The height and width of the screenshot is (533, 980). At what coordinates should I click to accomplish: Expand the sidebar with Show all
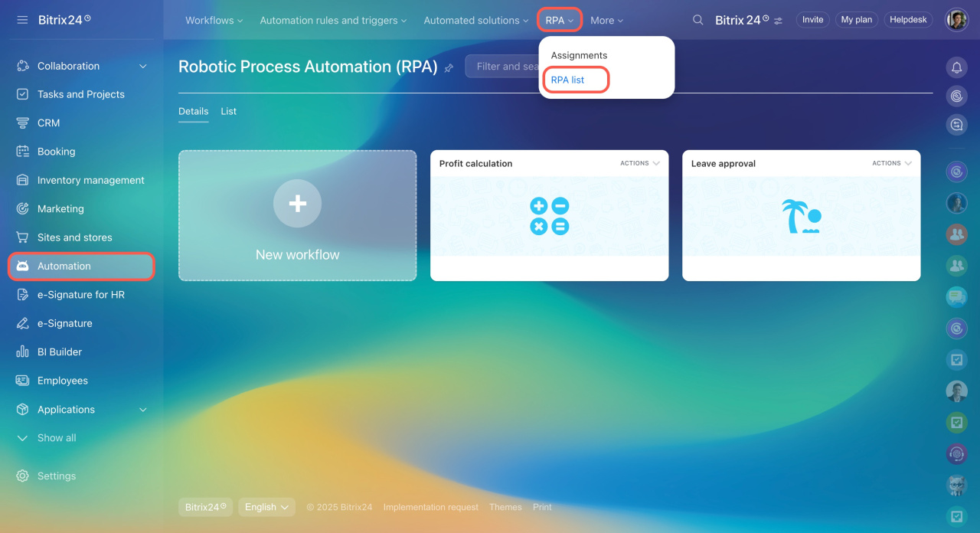pyautogui.click(x=47, y=438)
